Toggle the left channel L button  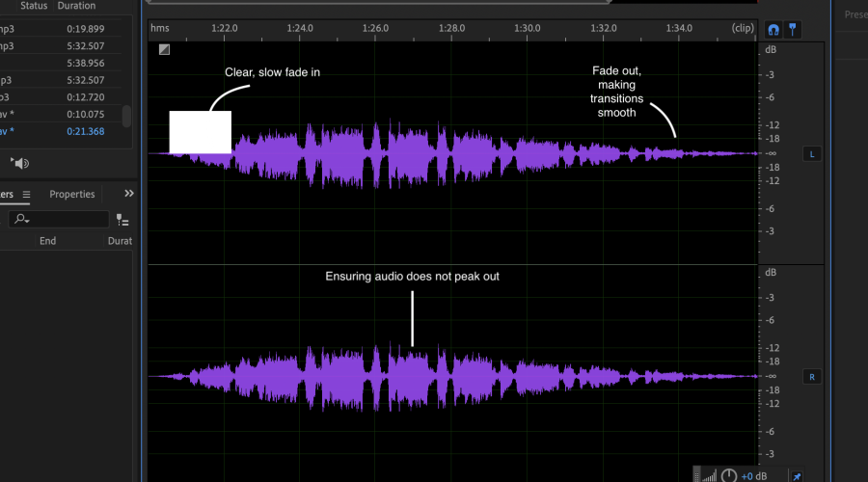click(x=812, y=154)
